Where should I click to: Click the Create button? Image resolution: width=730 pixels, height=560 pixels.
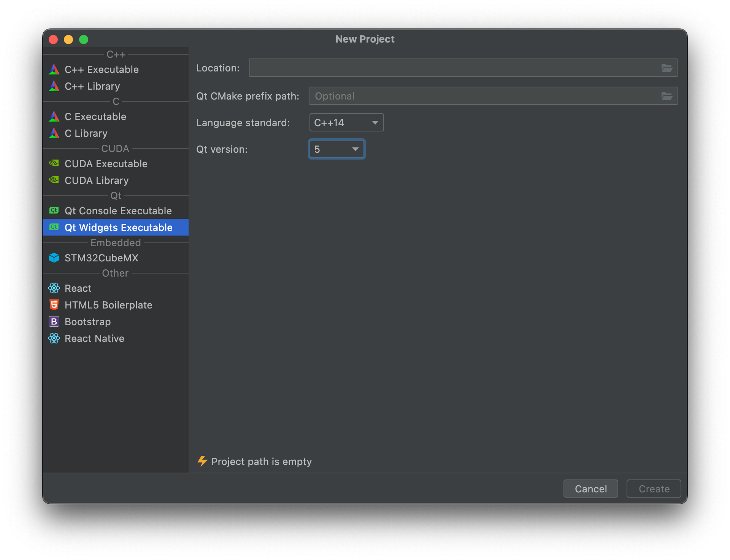[x=654, y=489]
